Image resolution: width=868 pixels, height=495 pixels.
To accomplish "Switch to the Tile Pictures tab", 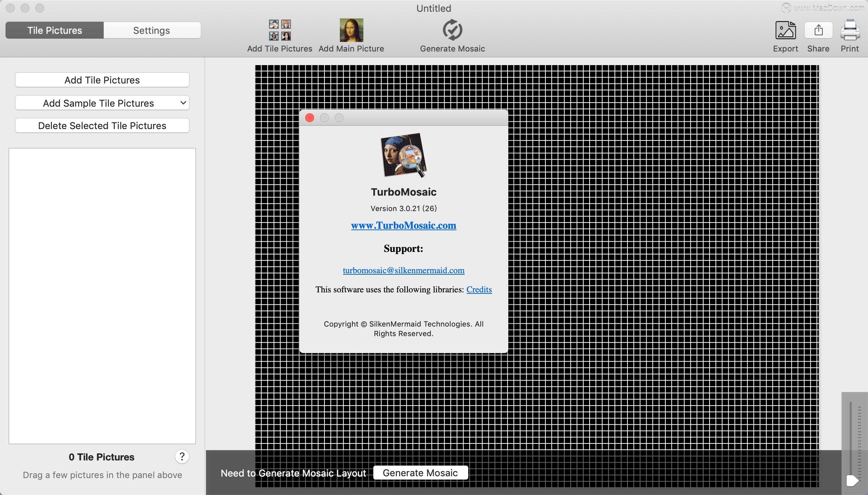I will point(54,30).
